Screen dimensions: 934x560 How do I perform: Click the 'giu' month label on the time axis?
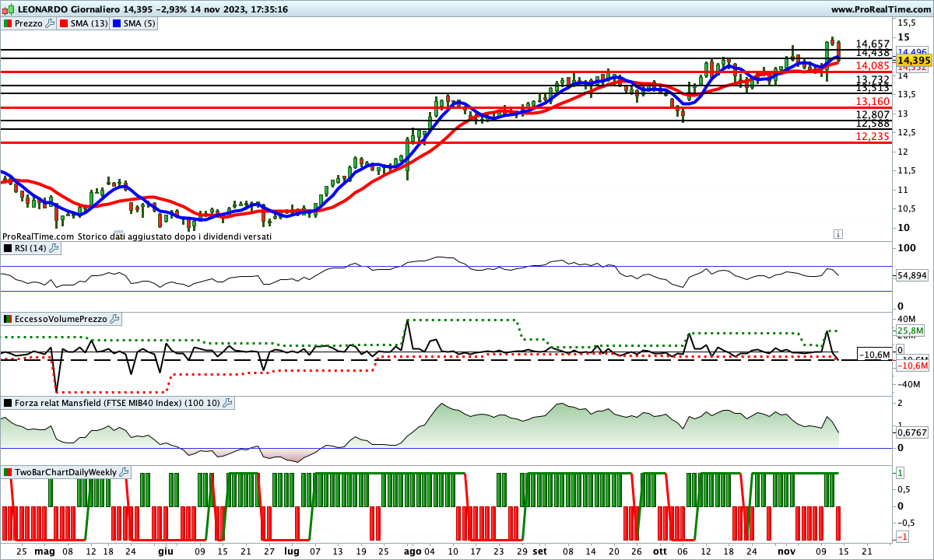(165, 551)
